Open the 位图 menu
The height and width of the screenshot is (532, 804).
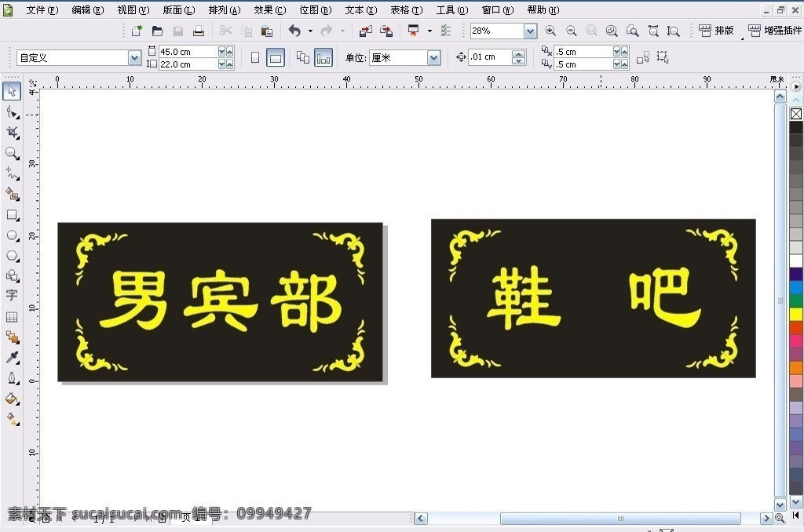316,10
